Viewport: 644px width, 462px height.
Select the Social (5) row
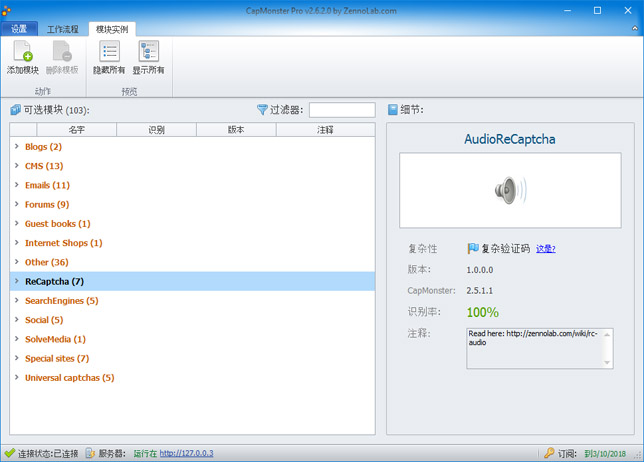click(192, 320)
